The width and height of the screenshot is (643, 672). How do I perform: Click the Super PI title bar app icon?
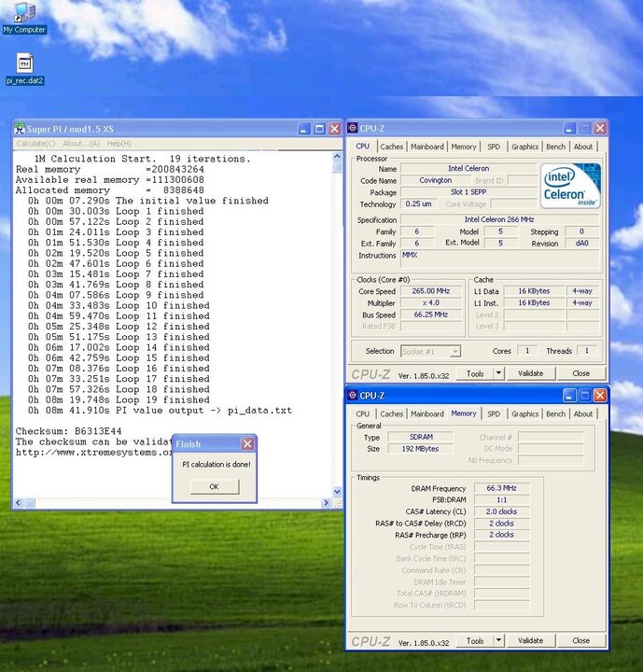20,129
